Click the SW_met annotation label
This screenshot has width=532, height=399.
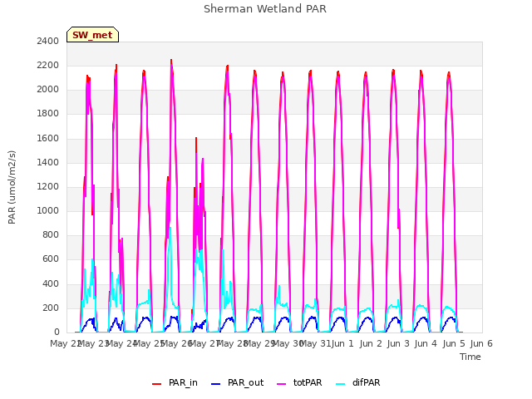92,35
